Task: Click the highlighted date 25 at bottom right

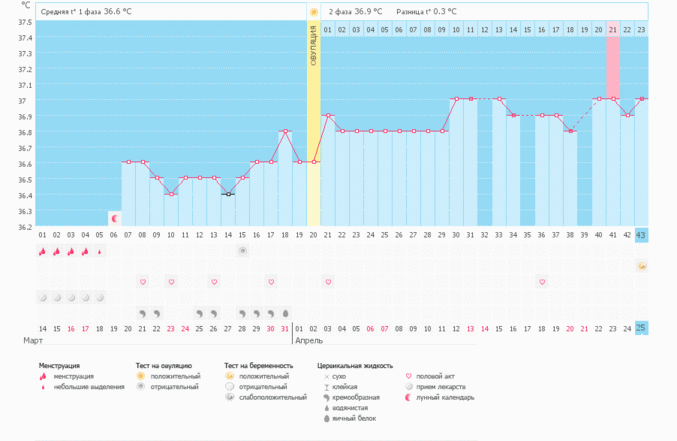Action: (x=641, y=328)
